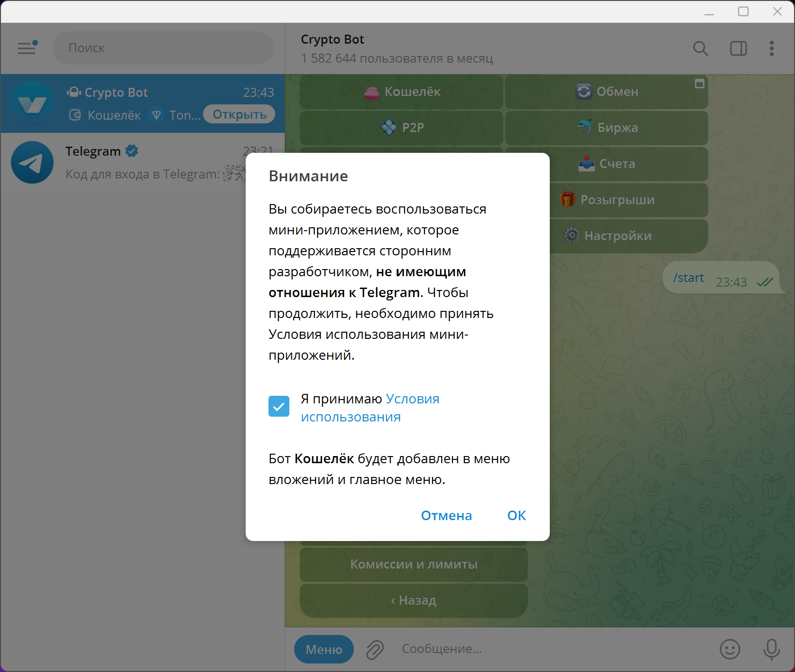Click the Настройки bot keyboard button
The image size is (795, 672).
click(629, 236)
